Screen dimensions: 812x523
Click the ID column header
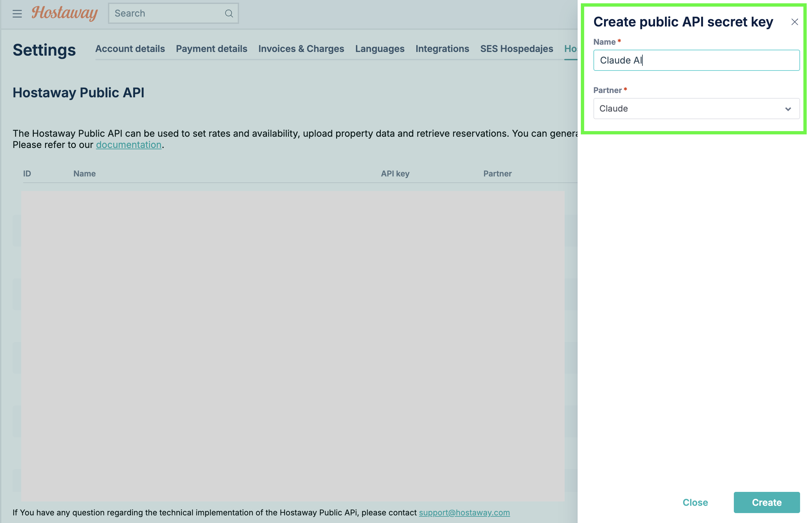27,173
